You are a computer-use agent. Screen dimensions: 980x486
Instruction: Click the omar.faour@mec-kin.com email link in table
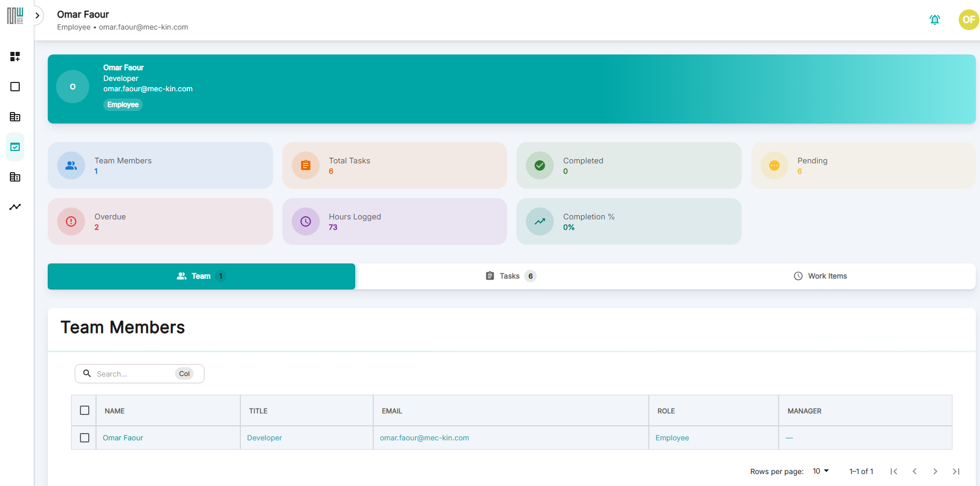(424, 438)
